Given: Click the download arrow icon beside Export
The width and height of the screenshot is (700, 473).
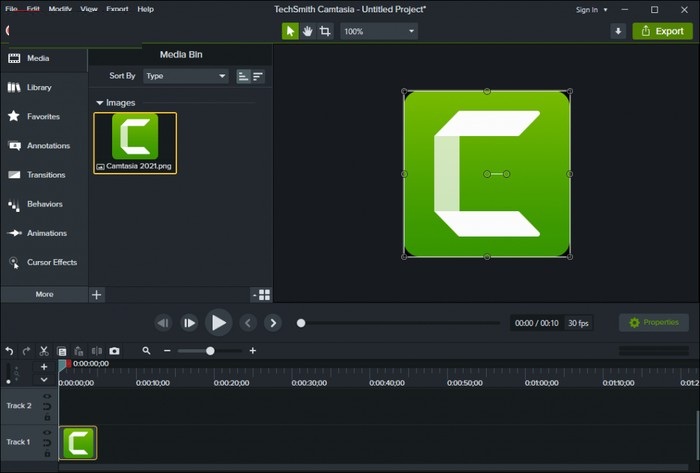Looking at the screenshot, I should click(x=618, y=31).
